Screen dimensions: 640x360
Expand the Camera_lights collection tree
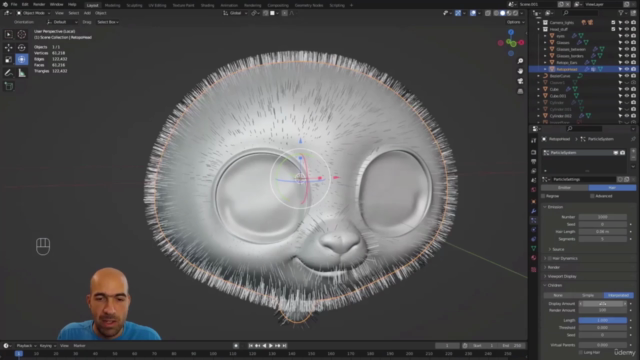[x=538, y=22]
